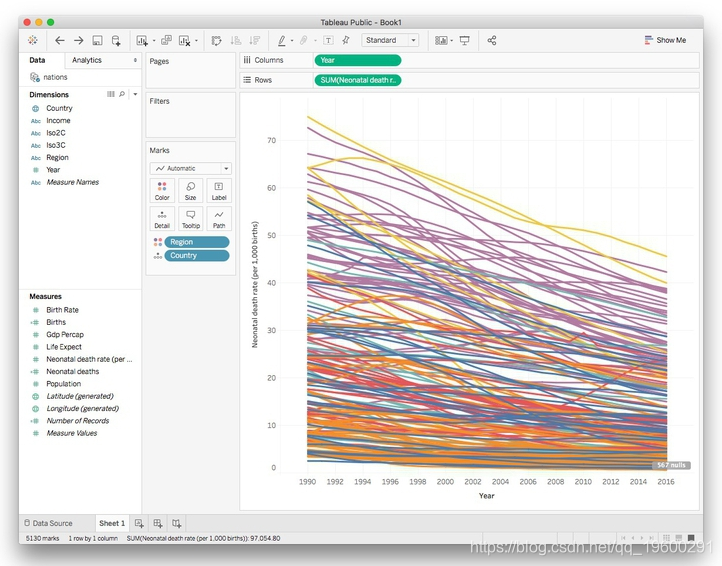
Task: Click the Show mark labels T icon
Action: coord(328,41)
